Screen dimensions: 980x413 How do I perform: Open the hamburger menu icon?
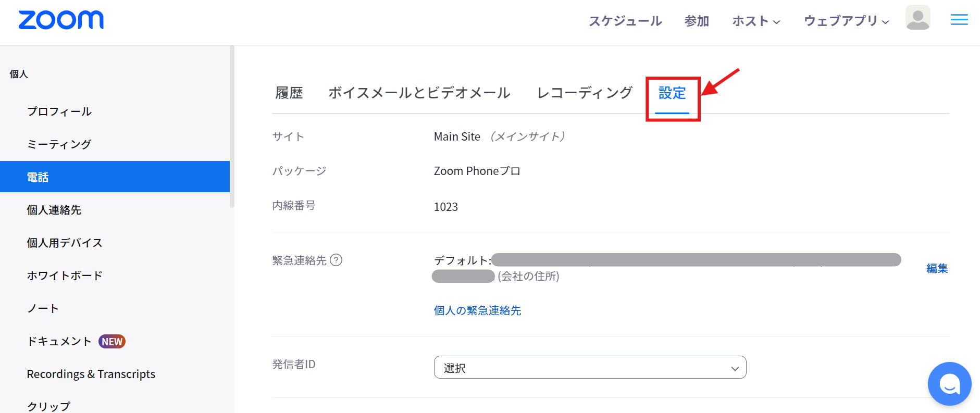tap(959, 20)
